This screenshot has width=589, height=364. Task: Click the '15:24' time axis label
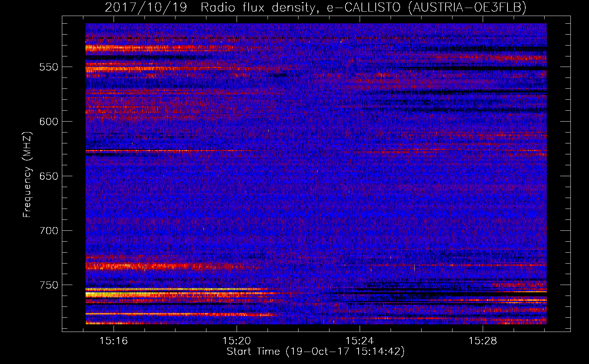click(360, 341)
